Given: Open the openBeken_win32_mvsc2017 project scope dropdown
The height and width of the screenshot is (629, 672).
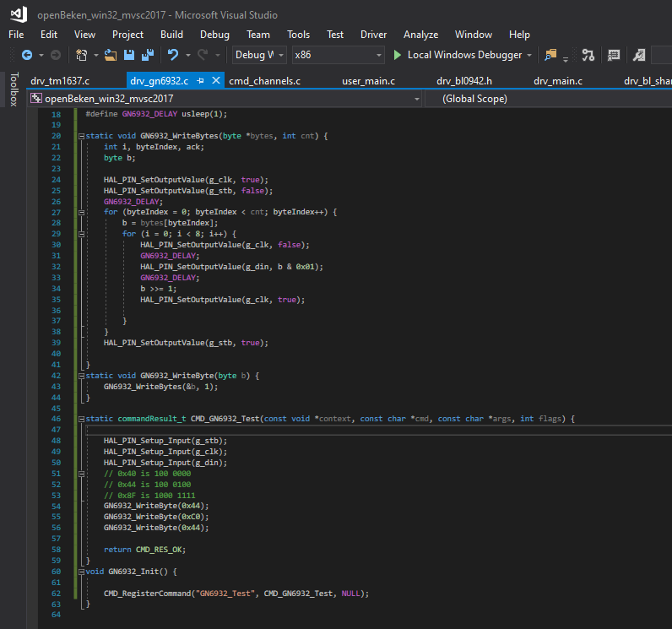Looking at the screenshot, I should 225,99.
